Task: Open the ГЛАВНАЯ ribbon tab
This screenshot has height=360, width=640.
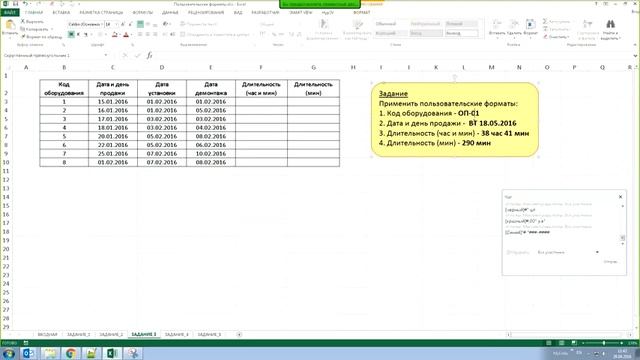Action: [x=33, y=13]
